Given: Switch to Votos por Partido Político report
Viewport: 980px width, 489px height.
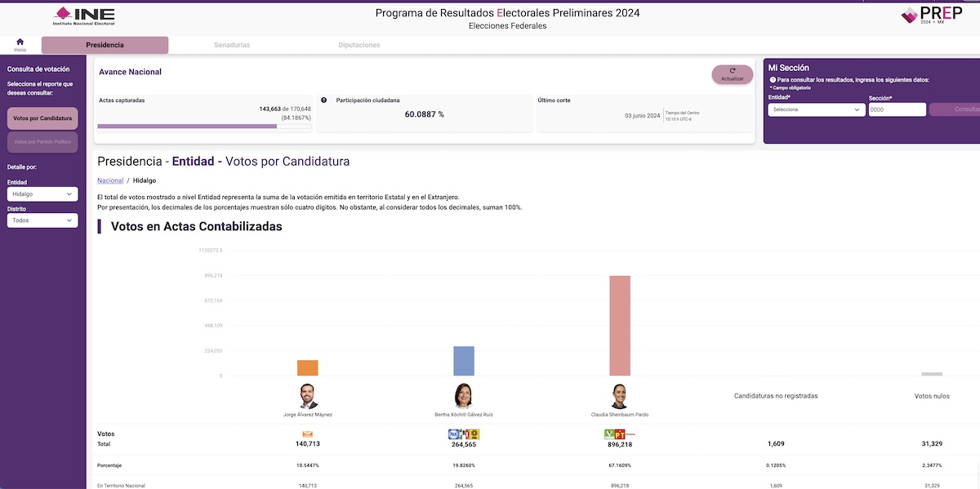Looking at the screenshot, I should pos(42,142).
